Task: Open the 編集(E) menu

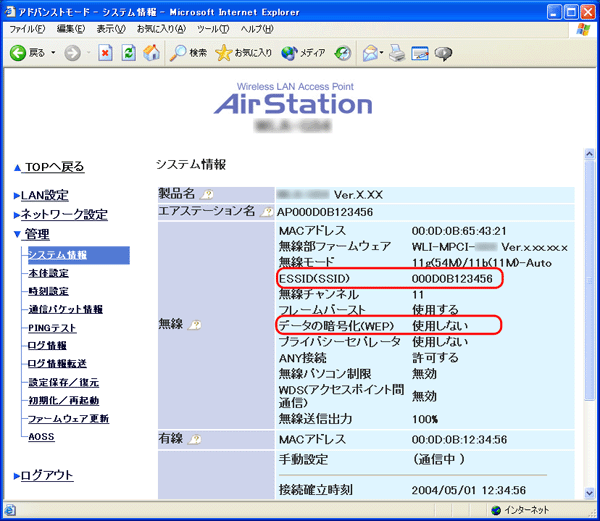Action: (x=71, y=29)
